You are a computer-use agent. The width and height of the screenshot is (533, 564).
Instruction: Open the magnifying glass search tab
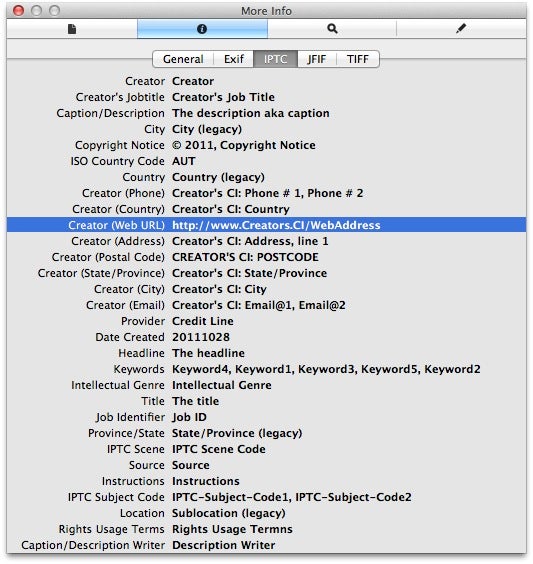point(332,28)
